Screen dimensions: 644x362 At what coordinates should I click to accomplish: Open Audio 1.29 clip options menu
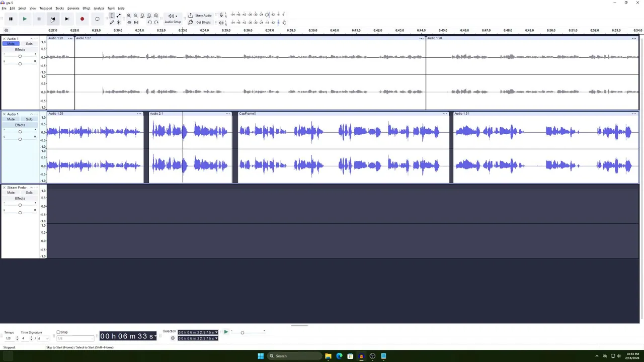point(139,114)
